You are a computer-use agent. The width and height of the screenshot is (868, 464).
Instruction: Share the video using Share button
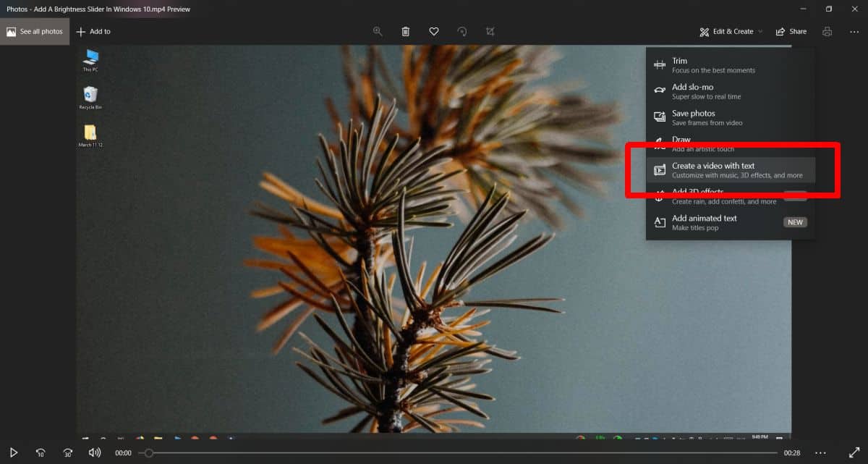791,32
